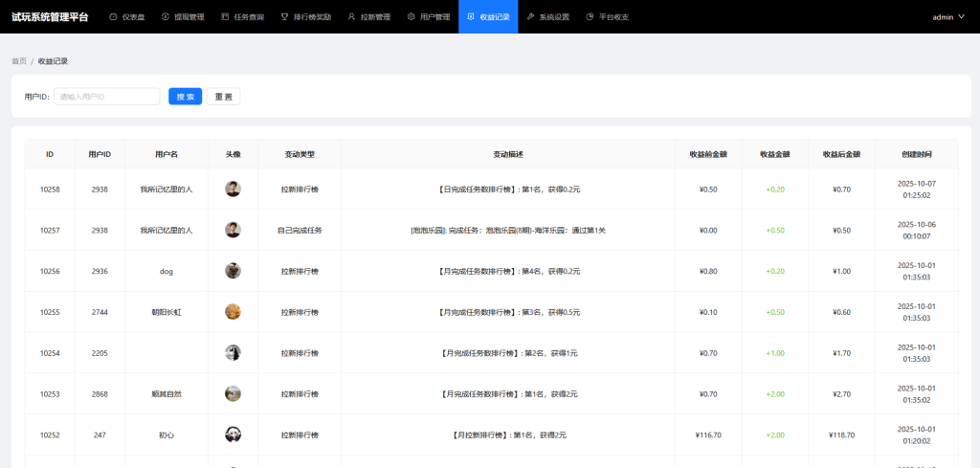Focus the 用户ID search input field
Viewport: 980px width, 468px height.
(106, 97)
